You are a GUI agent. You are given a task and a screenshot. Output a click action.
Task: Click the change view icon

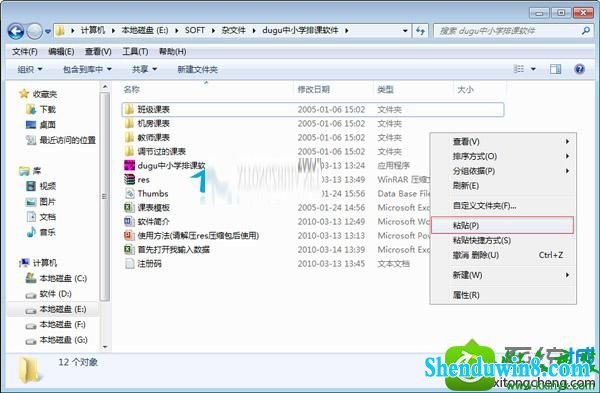518,69
